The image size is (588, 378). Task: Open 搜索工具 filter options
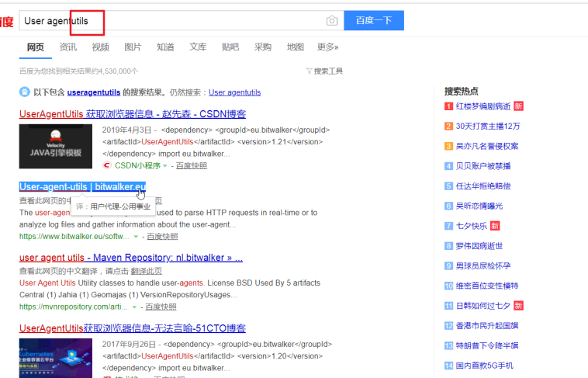pos(324,71)
